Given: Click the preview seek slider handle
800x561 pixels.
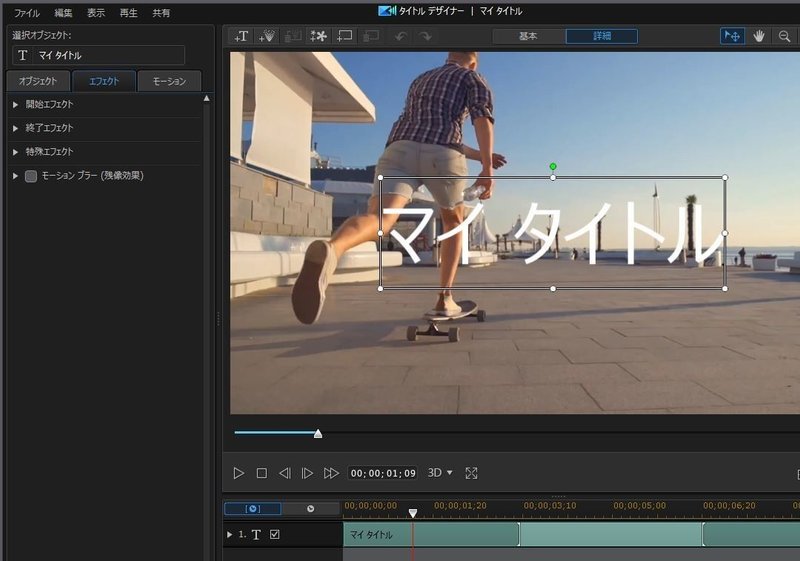Looking at the screenshot, I should [318, 434].
